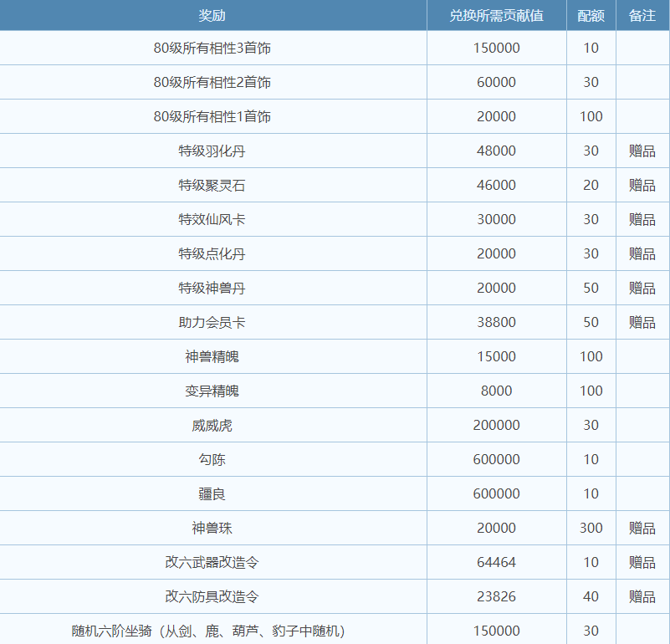670x644 pixels.
Task: Click the 特级聚灵石 reward name
Action: pos(212,186)
